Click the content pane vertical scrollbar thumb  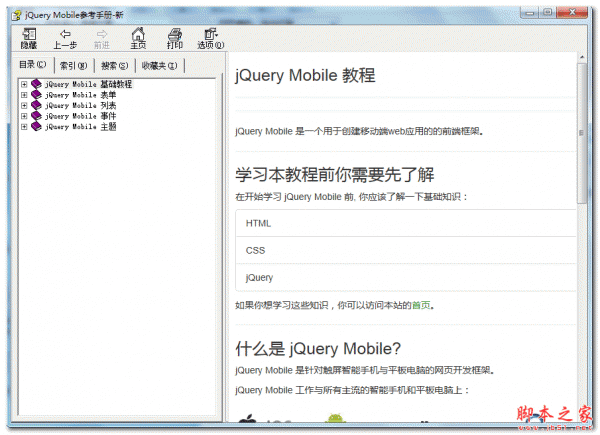tap(582, 134)
